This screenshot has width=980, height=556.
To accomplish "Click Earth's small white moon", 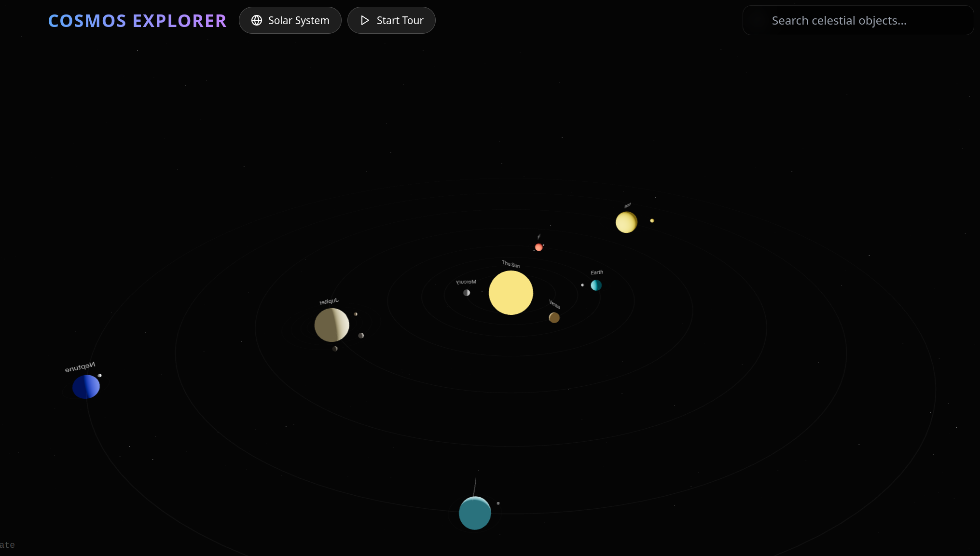I will click(582, 285).
